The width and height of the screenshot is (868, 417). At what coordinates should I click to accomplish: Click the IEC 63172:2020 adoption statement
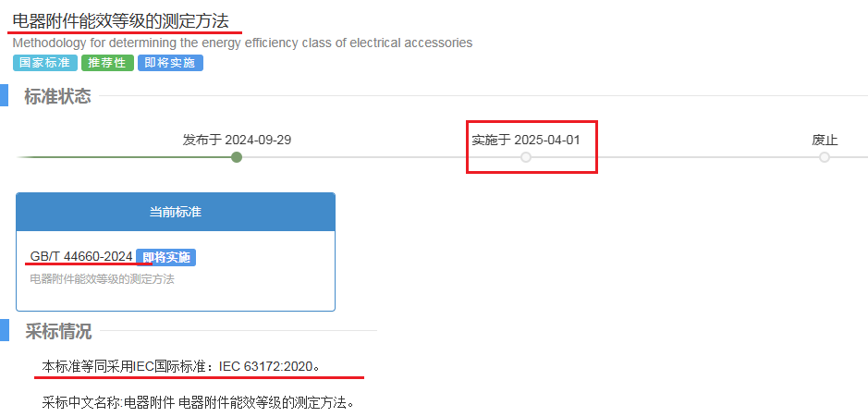[181, 367]
